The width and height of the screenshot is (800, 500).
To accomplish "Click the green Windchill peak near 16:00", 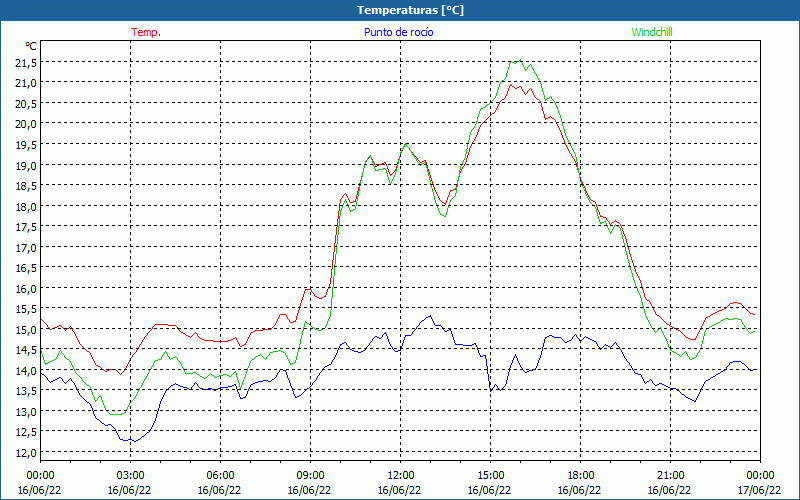I will click(x=520, y=61).
